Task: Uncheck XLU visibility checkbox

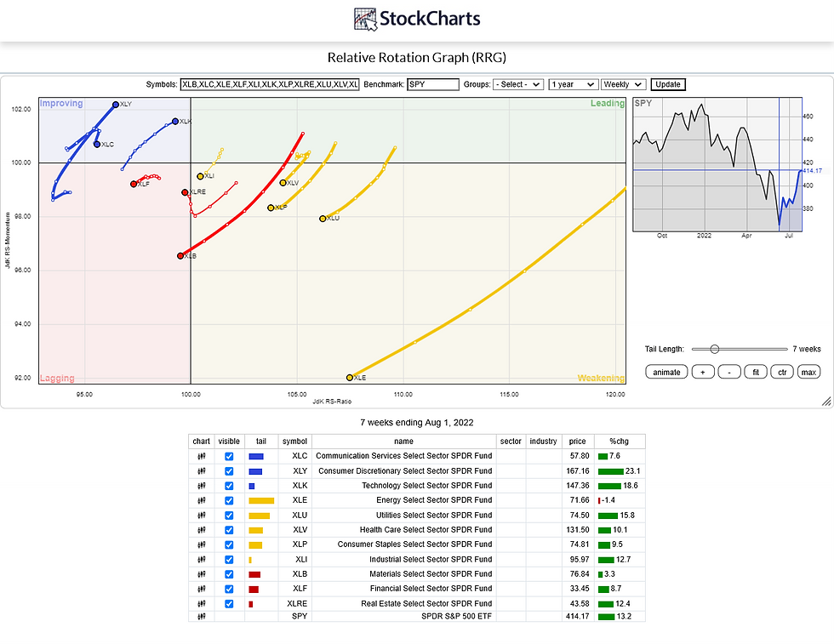Action: point(229,516)
